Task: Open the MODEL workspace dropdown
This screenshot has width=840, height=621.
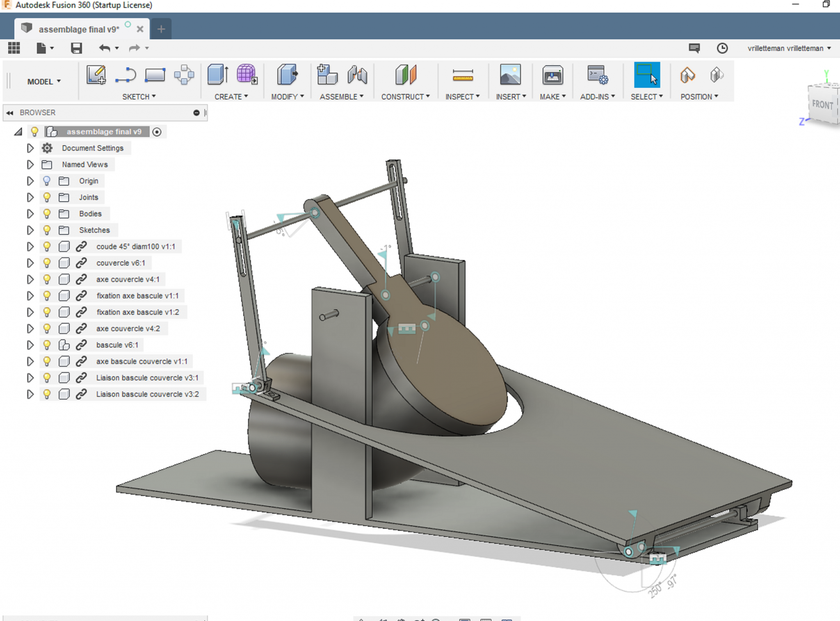Action: click(44, 82)
